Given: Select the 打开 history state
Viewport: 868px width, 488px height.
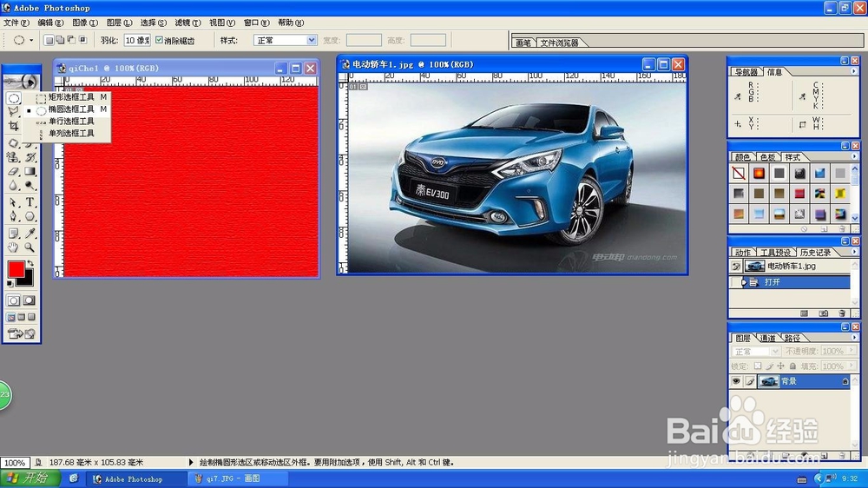Looking at the screenshot, I should click(x=791, y=282).
